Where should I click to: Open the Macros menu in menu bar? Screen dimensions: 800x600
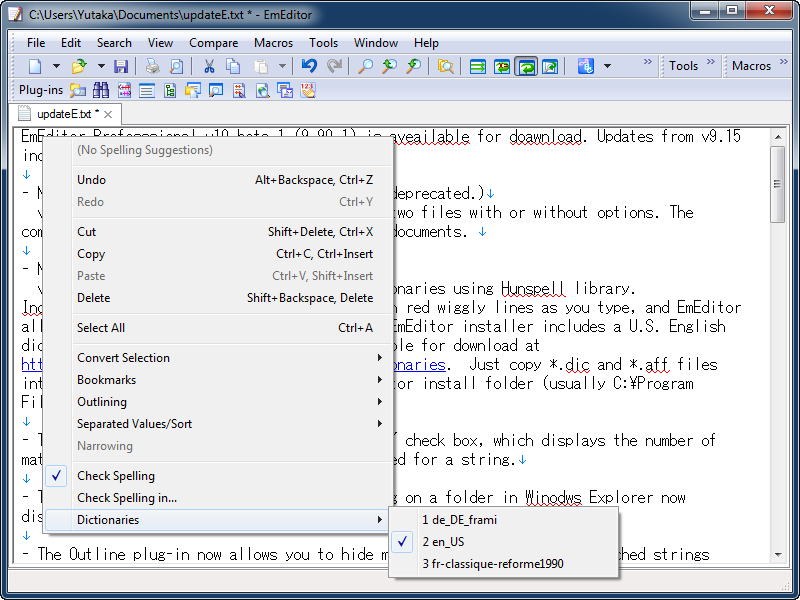[273, 43]
